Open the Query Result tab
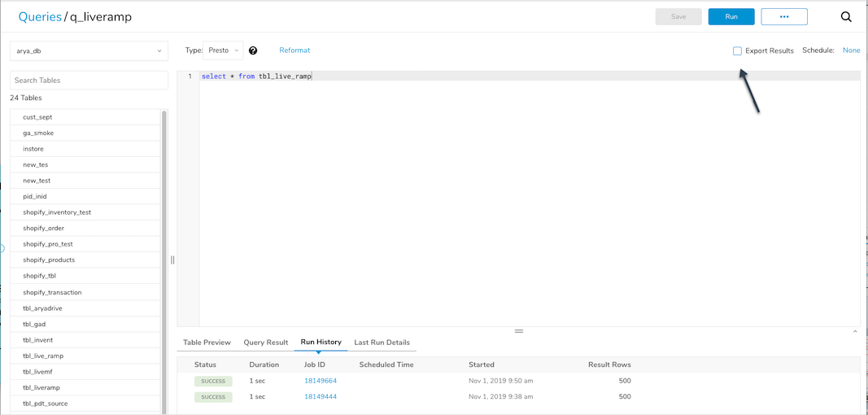This screenshot has height=415, width=868. tap(266, 343)
